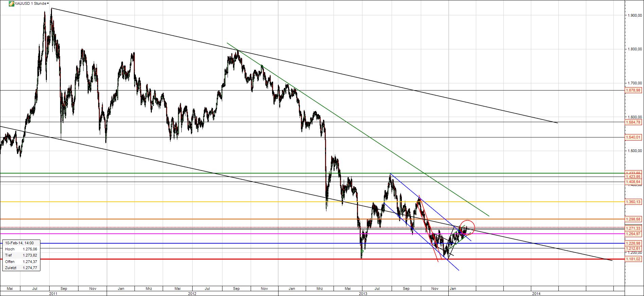Select the Zuletzt row in the data box
Screen dimensions: 644x296
click(21, 268)
